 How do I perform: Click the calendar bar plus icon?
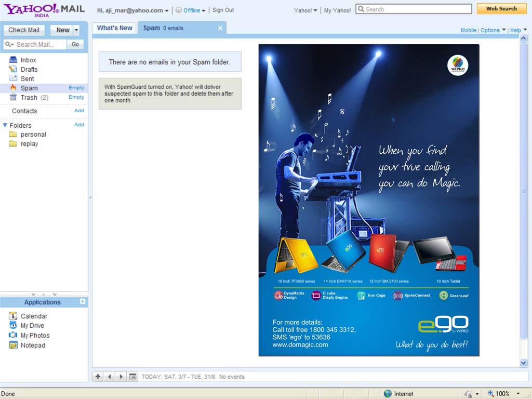pyautogui.click(x=98, y=376)
